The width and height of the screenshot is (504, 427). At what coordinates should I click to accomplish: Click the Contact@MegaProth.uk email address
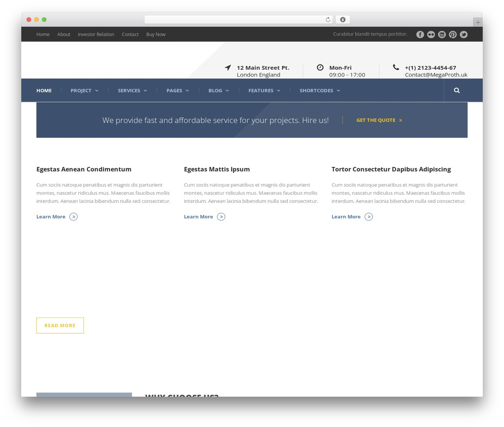pos(436,75)
